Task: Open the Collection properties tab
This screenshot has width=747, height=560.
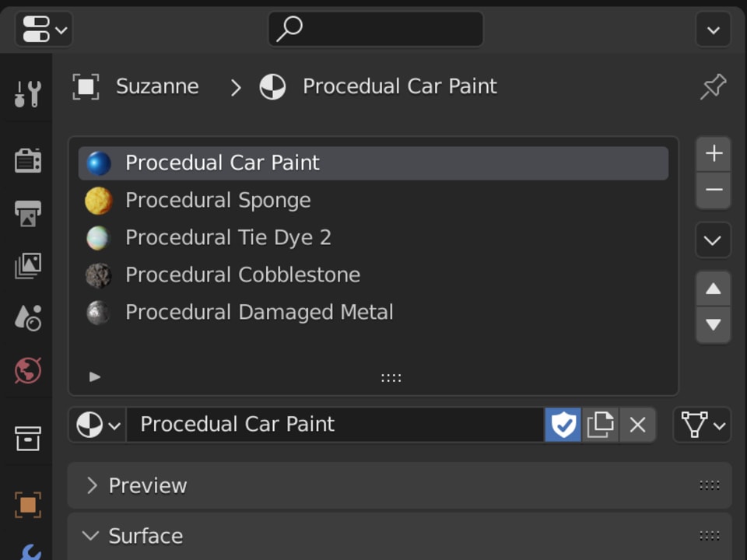Action: [27, 438]
